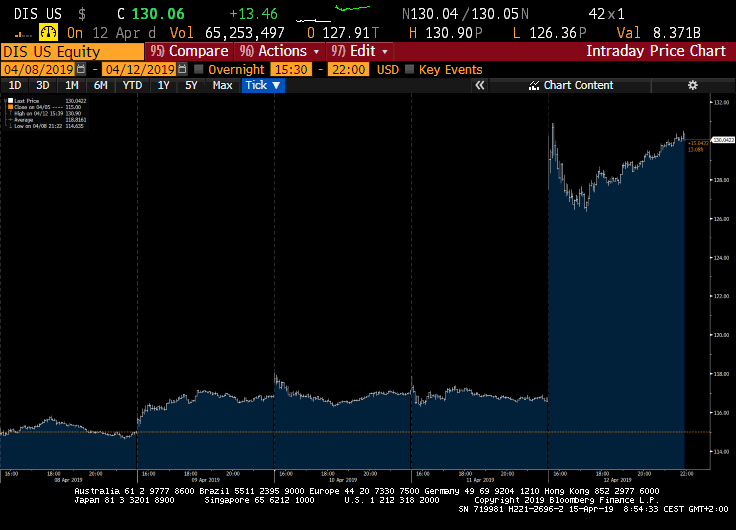
Task: Open the Tick interval dropdown
Action: coord(263,85)
